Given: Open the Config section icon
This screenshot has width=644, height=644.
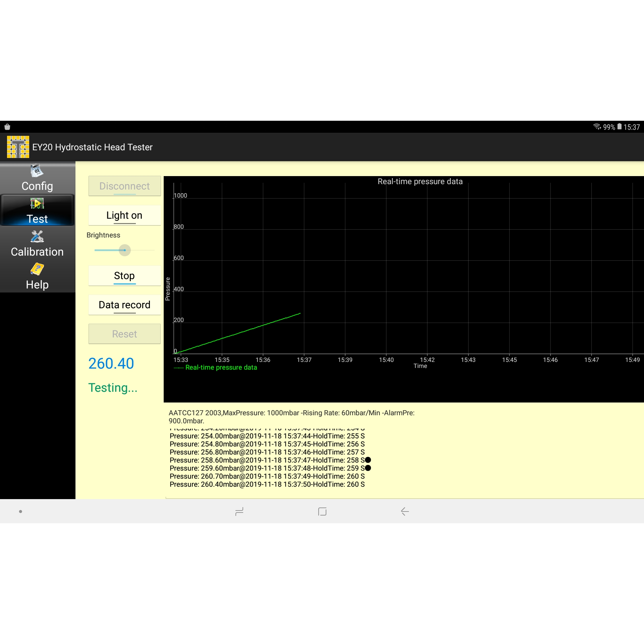Looking at the screenshot, I should click(x=37, y=171).
